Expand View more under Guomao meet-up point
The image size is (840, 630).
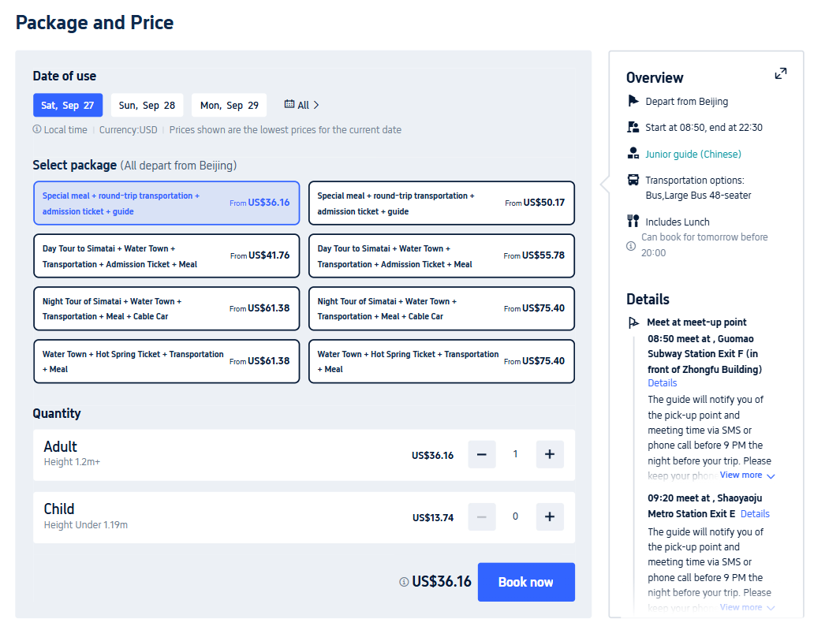coord(746,475)
